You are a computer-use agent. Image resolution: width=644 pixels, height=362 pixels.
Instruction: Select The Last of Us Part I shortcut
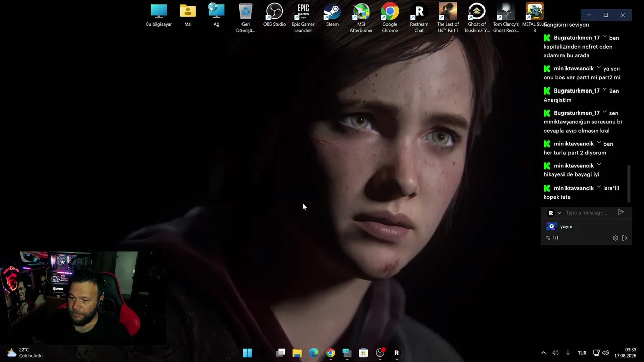coord(448,18)
